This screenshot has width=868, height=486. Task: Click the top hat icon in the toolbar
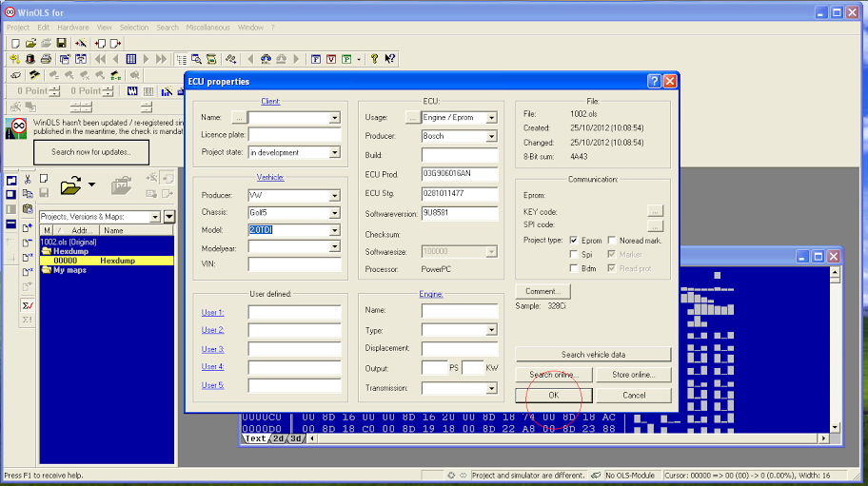pyautogui.click(x=30, y=59)
